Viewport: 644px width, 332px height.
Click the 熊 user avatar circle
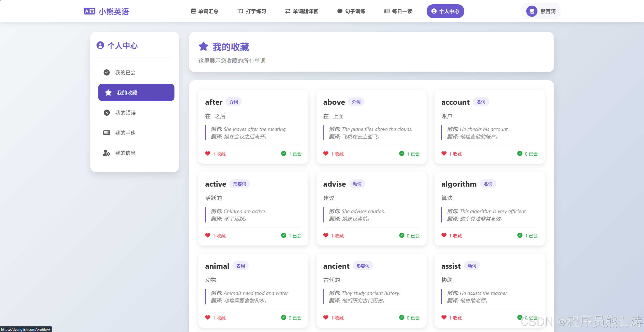click(x=532, y=11)
